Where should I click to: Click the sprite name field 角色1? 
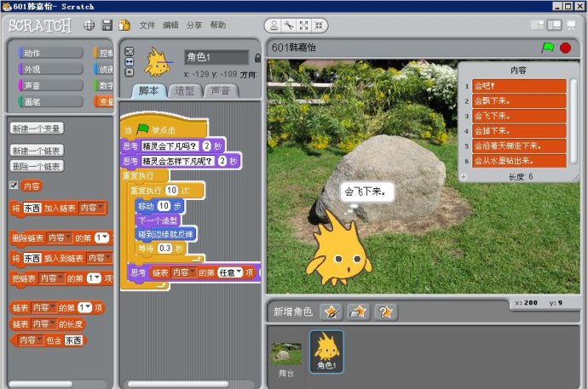tap(216, 57)
